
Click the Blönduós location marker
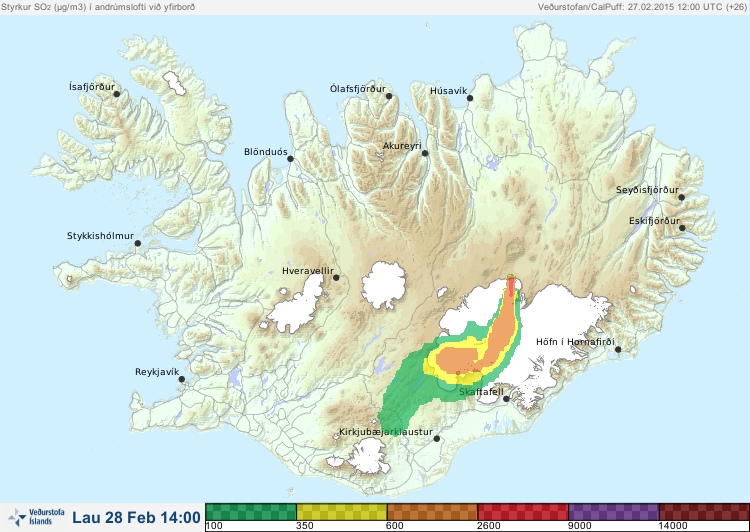tap(290, 158)
